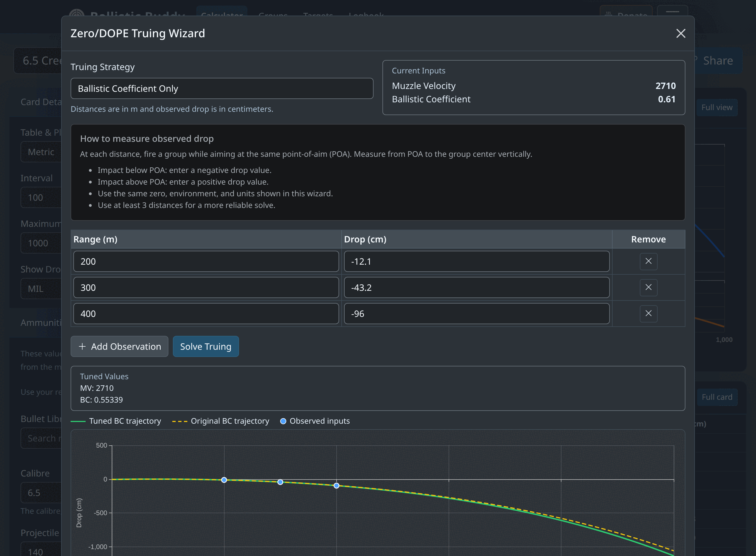Open the Truing Strategy dropdown
This screenshot has height=556, width=756.
222,88
